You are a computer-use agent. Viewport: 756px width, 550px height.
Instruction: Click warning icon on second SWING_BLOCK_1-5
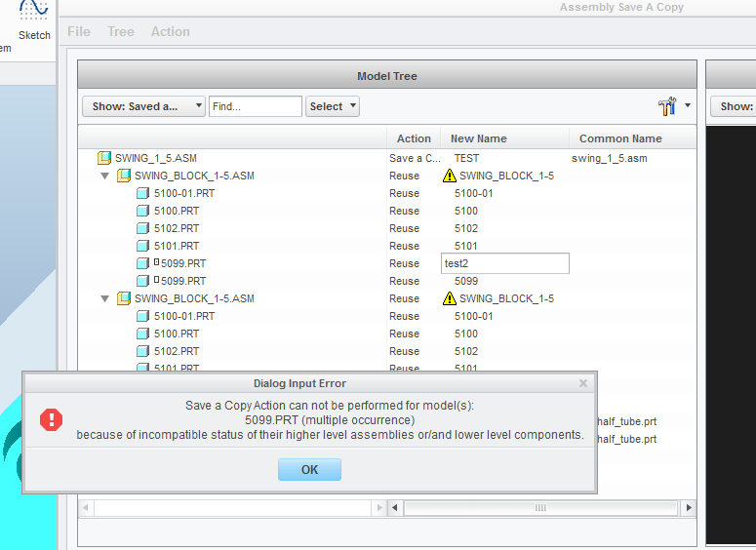(x=450, y=298)
